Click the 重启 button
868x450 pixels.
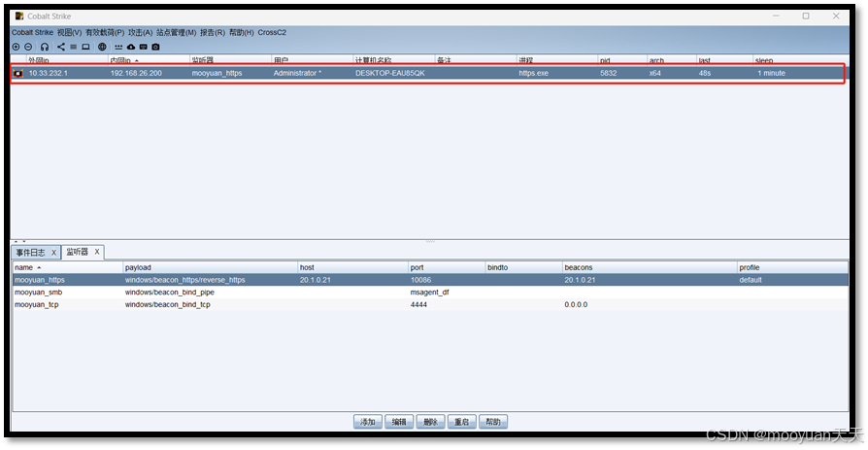(462, 422)
